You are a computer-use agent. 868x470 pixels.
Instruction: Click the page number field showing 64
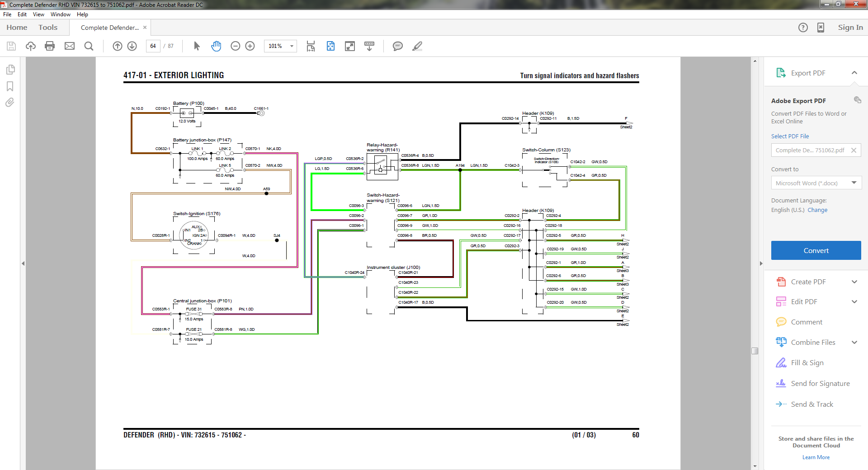click(153, 46)
